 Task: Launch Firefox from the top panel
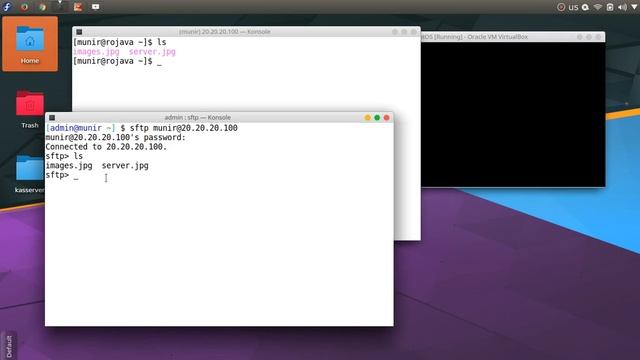coord(24,7)
